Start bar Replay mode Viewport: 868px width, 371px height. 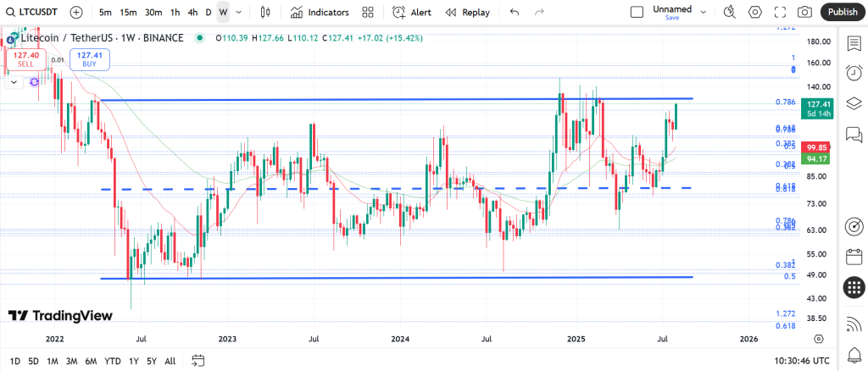click(468, 12)
